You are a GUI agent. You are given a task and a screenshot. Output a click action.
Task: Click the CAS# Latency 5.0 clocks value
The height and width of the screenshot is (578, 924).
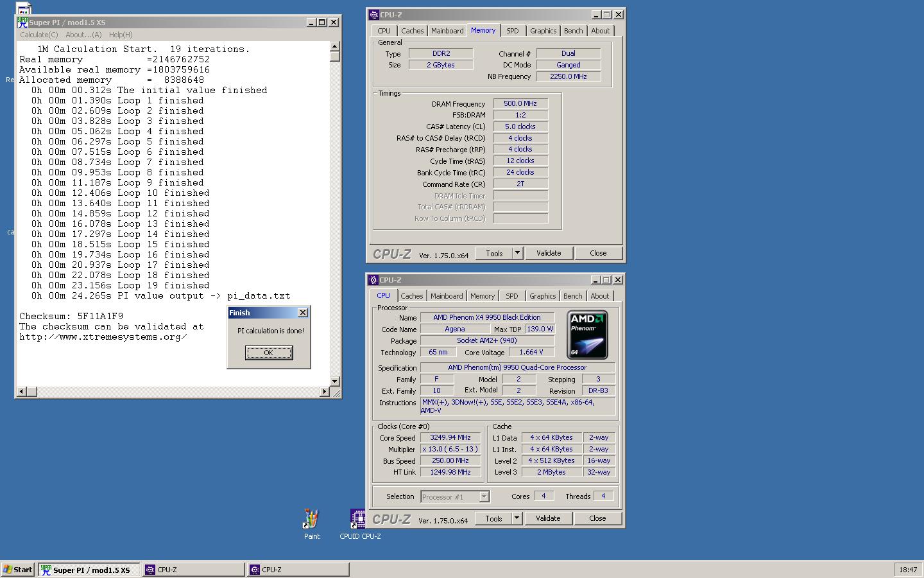[520, 127]
